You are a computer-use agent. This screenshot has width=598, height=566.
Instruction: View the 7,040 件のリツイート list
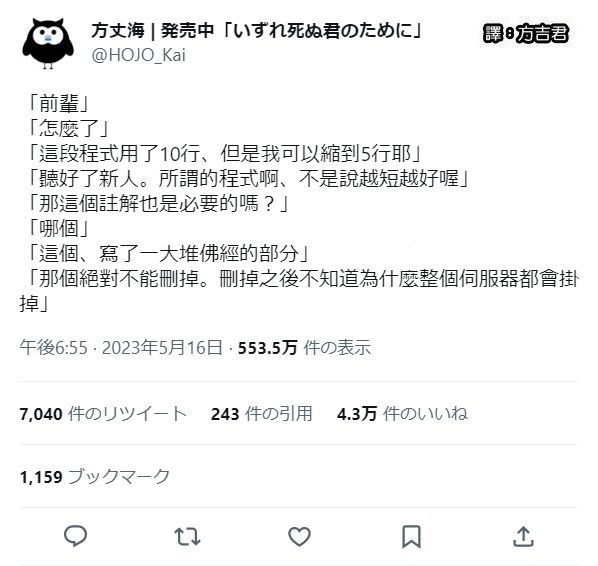(x=103, y=413)
